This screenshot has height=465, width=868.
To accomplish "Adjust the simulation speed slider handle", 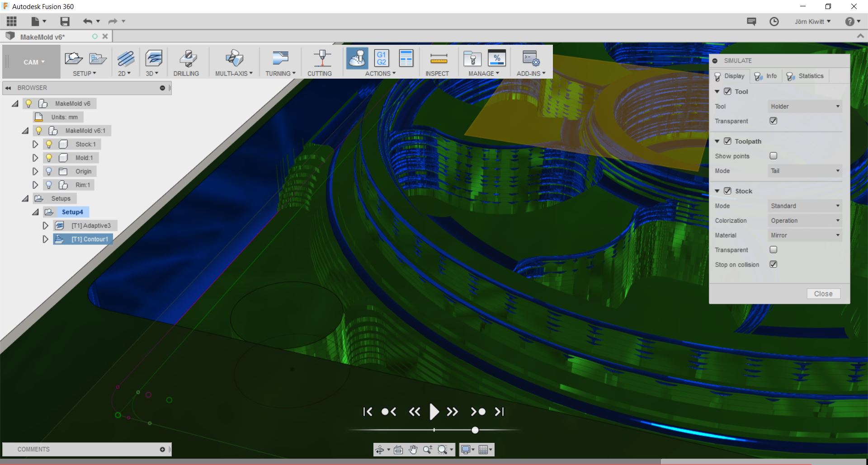I will (x=475, y=430).
